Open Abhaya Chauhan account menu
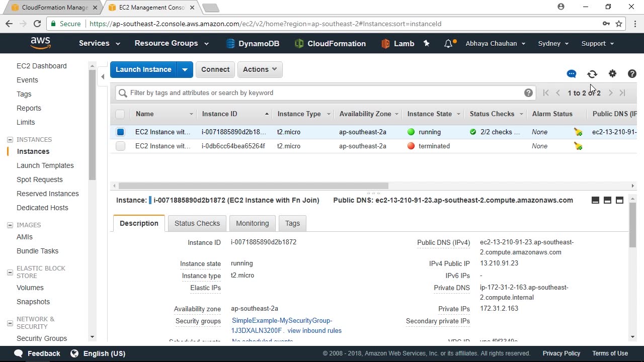The width and height of the screenshot is (644, 362). pyautogui.click(x=496, y=43)
